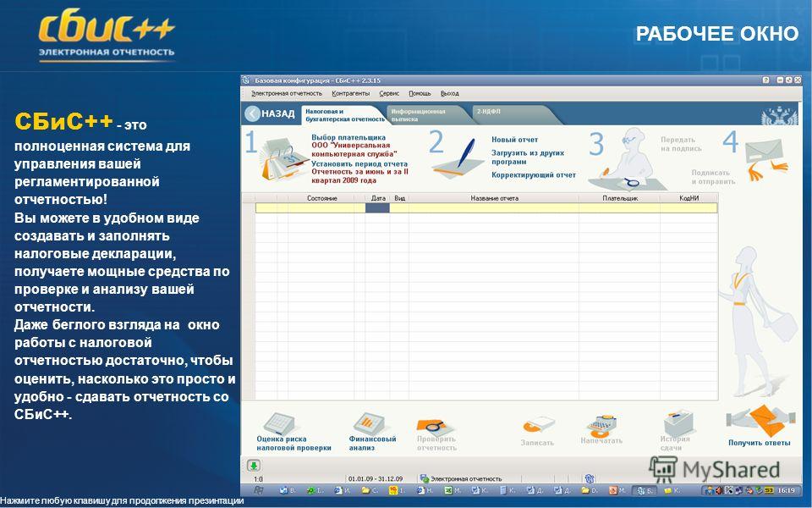This screenshot has height=508, width=812.
Task: Click the Получить ответы handshake icon
Action: tap(760, 419)
